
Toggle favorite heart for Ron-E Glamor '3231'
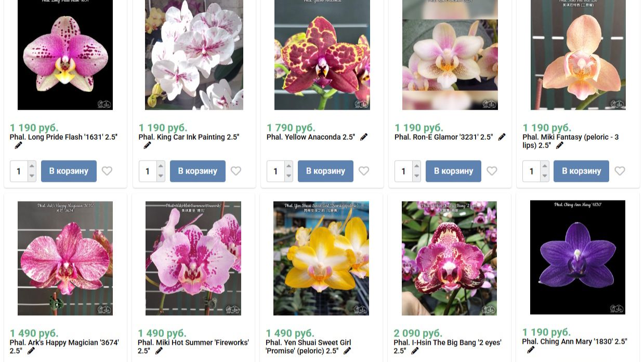[492, 171]
